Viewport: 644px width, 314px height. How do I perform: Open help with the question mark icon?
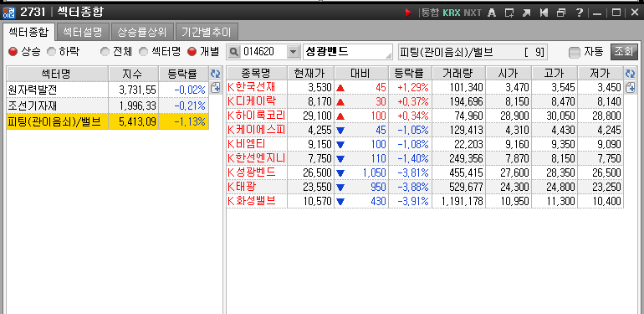pyautogui.click(x=579, y=13)
